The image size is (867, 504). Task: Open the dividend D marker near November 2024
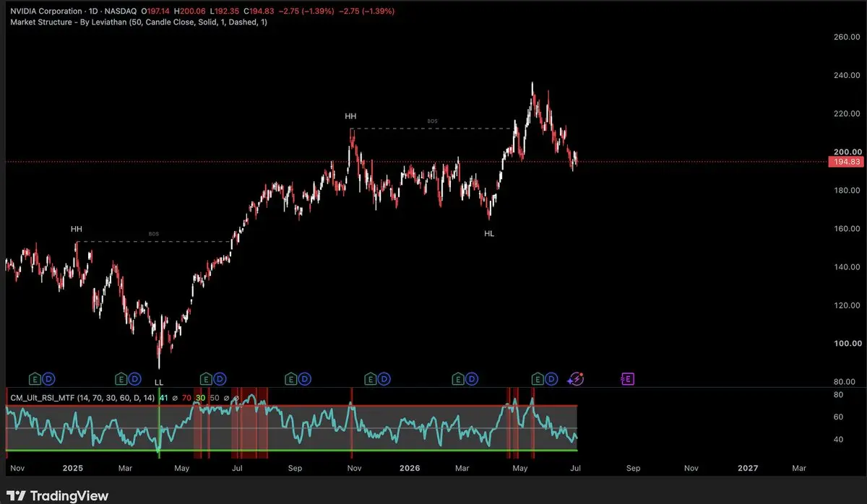pos(48,378)
